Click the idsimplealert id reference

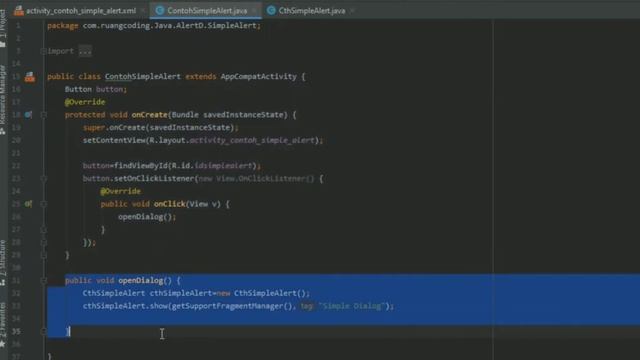click(223, 166)
